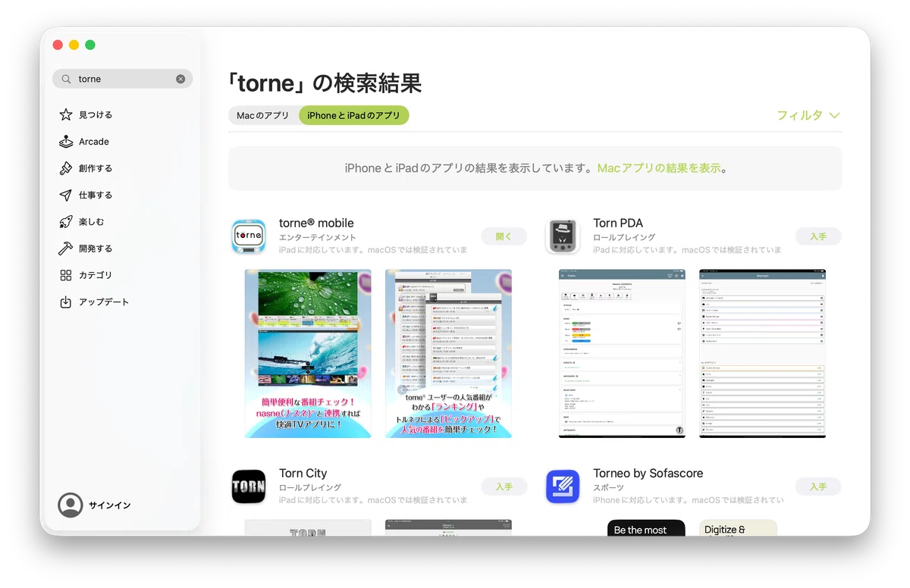Click the search magnifier icon

point(66,79)
